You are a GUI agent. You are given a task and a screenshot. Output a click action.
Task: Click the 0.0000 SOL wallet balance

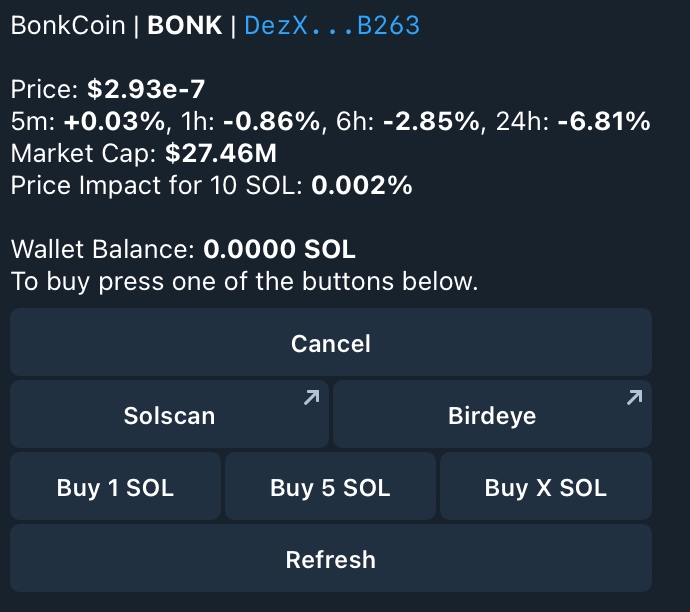[x=279, y=249]
